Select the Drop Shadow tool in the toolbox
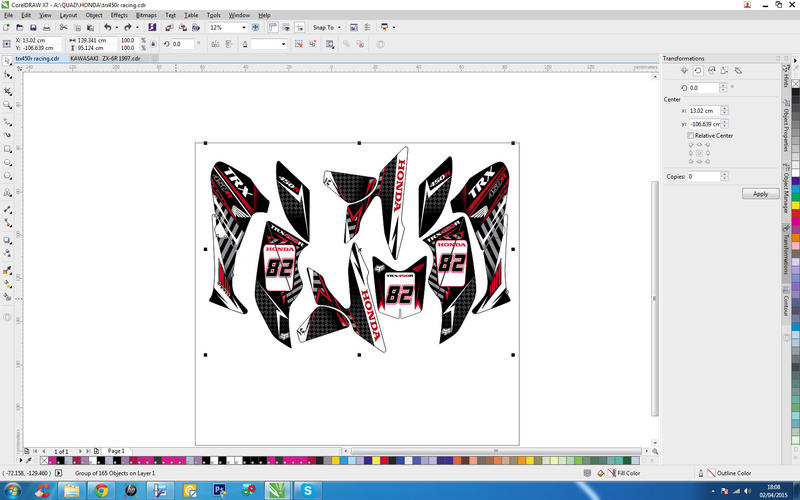Image resolution: width=800 pixels, height=500 pixels. point(7,240)
